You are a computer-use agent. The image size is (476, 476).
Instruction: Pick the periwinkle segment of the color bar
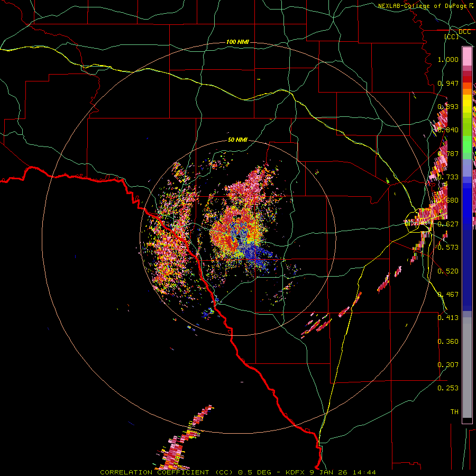[467, 168]
